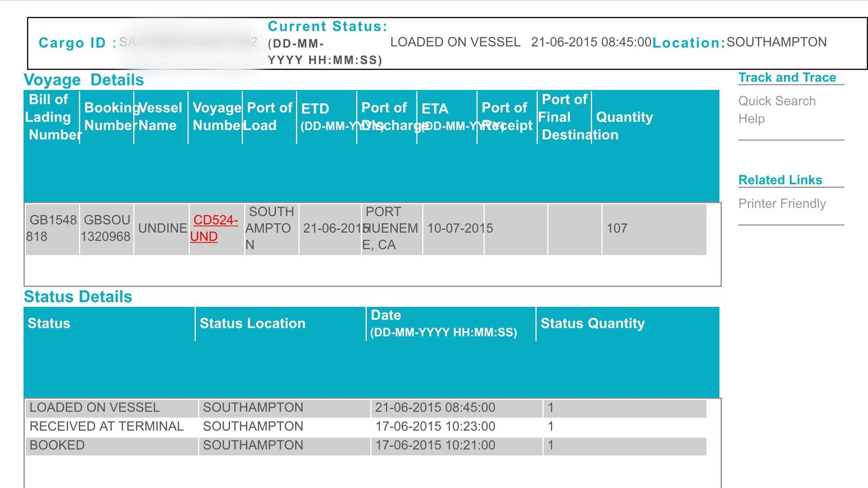
Task: Click the Track and Trace heading
Action: point(787,78)
